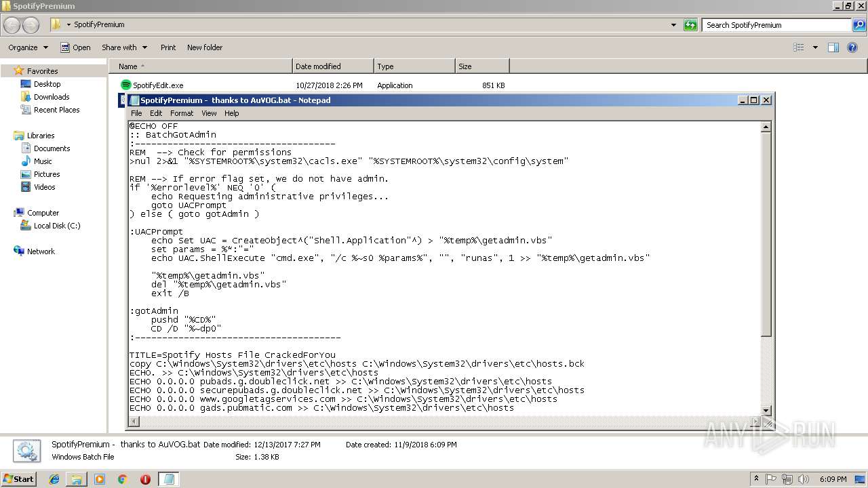Viewport: 868px width, 488px height.
Task: Open Recent Places in Favorites
Action: [56, 110]
